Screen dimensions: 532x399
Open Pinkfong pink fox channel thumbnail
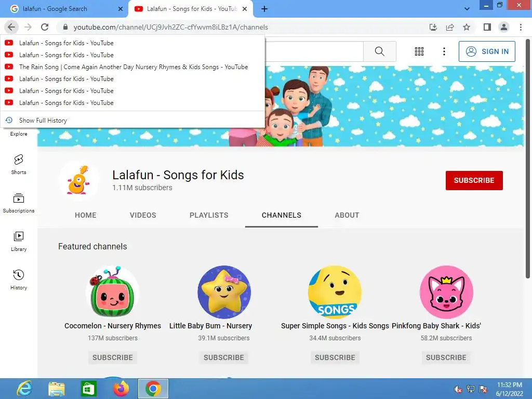coord(446,292)
